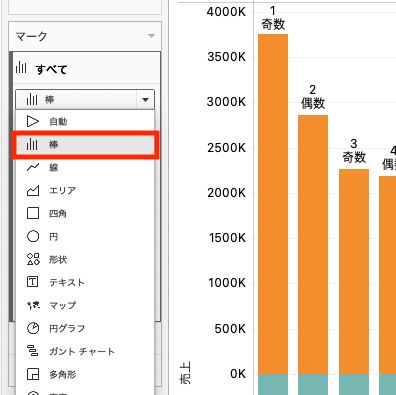
Task: Select the teal segment under bar 3
Action: [354, 384]
